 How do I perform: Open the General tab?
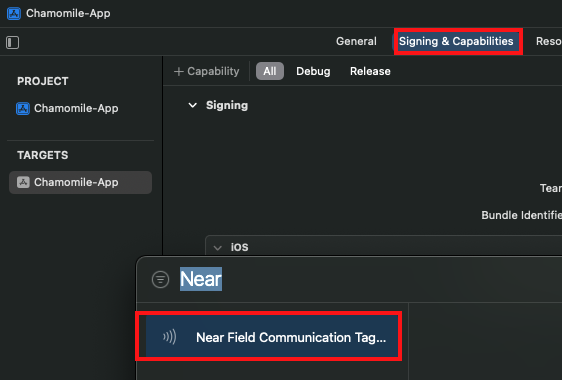pos(356,41)
